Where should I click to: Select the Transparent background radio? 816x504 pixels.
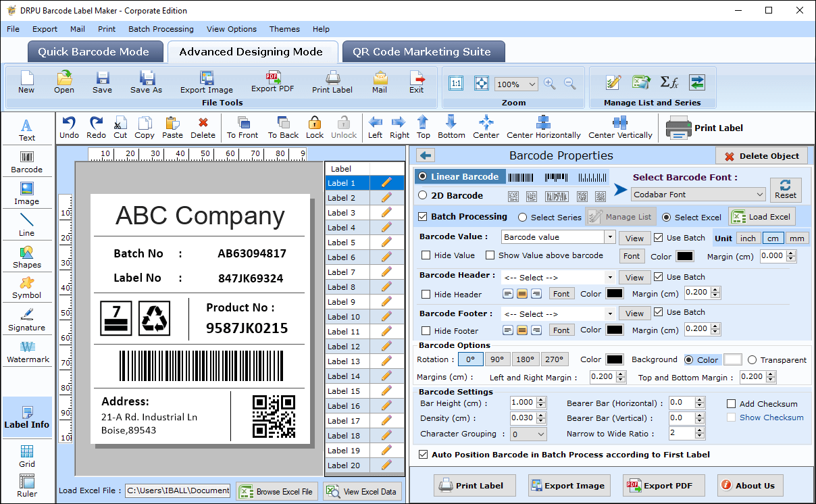pos(753,360)
